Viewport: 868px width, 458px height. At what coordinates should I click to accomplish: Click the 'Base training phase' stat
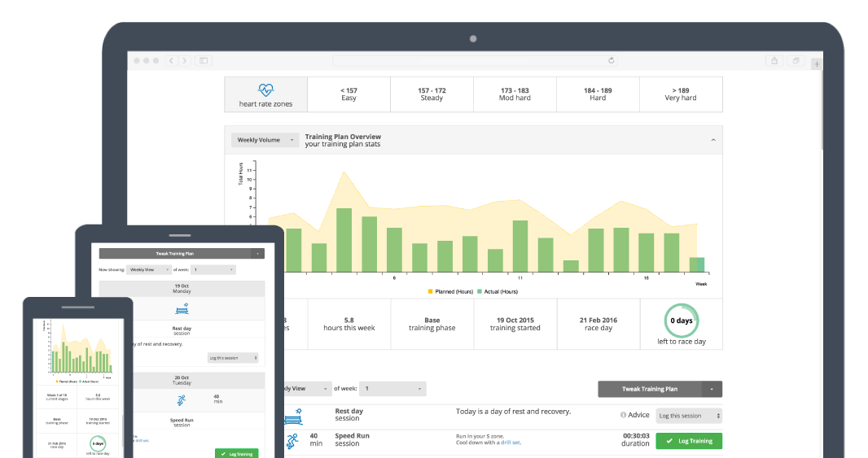coord(432,324)
